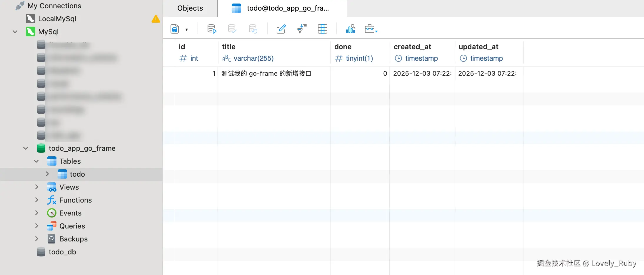Collapse the MySql connection chevron

(x=15, y=32)
